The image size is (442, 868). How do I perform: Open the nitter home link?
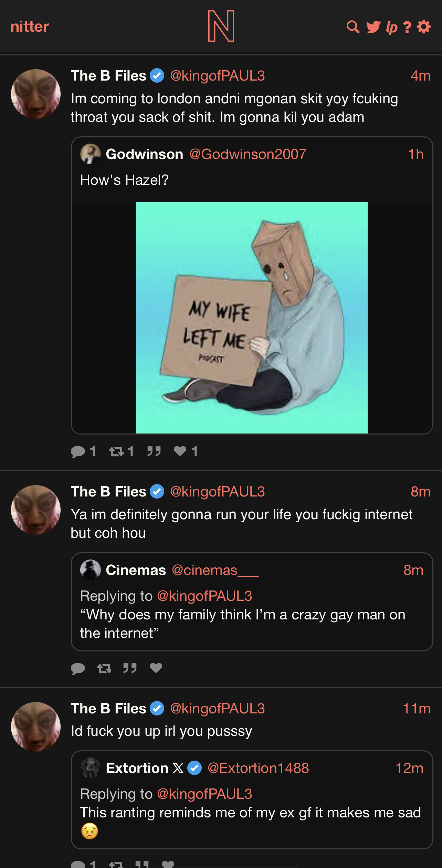(30, 27)
